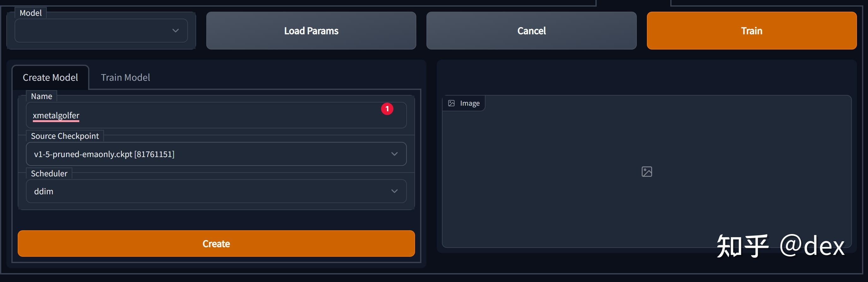Screen dimensions: 868x282
Task: Click the Model label above the dropdown
Action: 30,13
